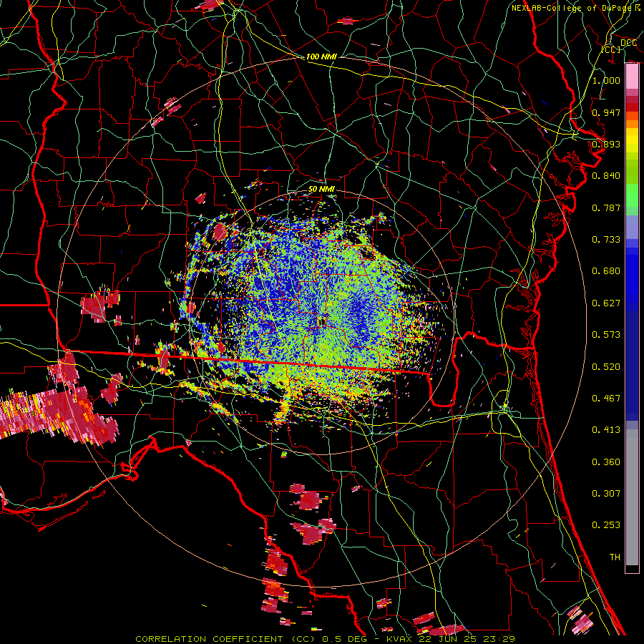Pick the lavender segment of the color scale
644x644 pixels.
pos(632,227)
